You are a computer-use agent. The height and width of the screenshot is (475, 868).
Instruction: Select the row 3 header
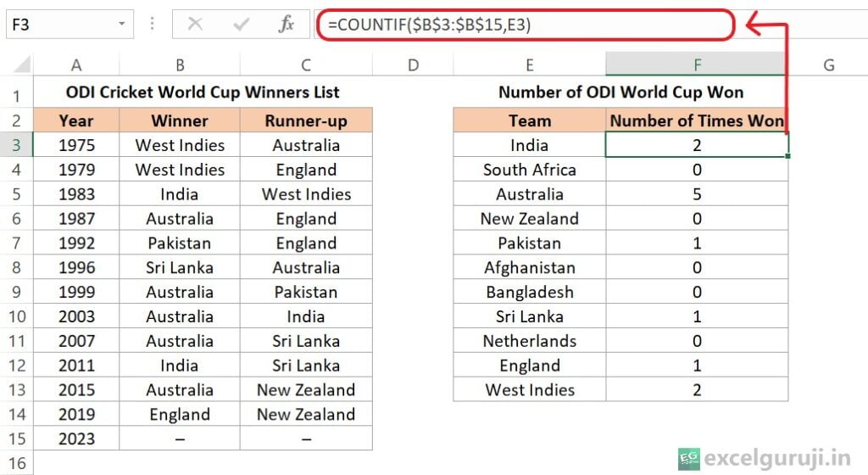pos(17,145)
